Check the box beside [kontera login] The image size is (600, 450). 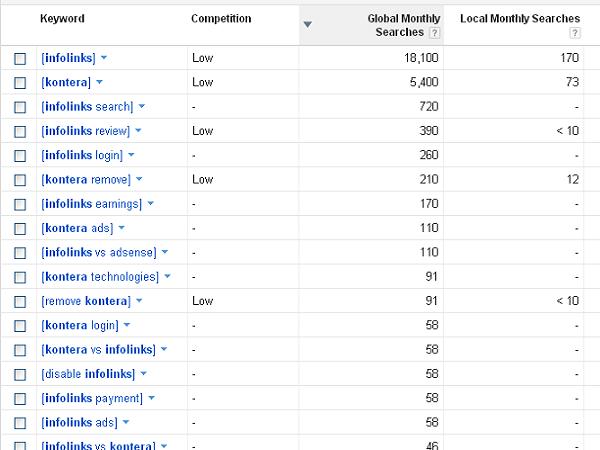pos(20,326)
